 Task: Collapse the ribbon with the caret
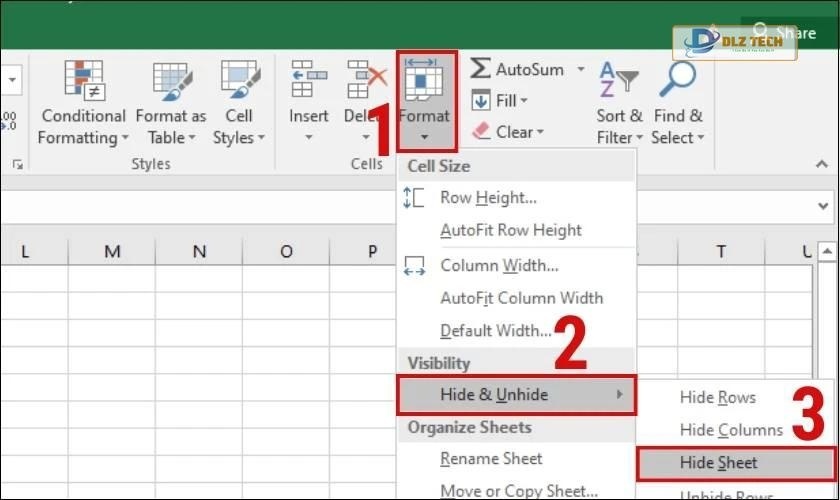point(820,165)
